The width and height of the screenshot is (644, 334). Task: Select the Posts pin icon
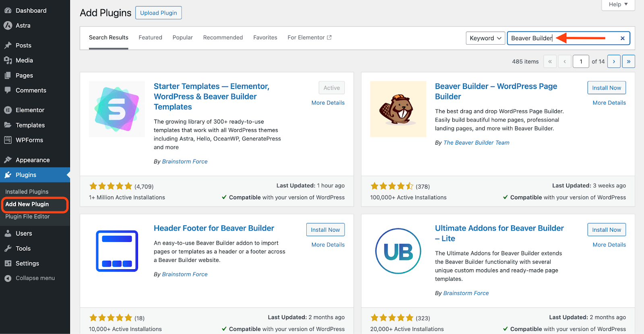click(8, 45)
